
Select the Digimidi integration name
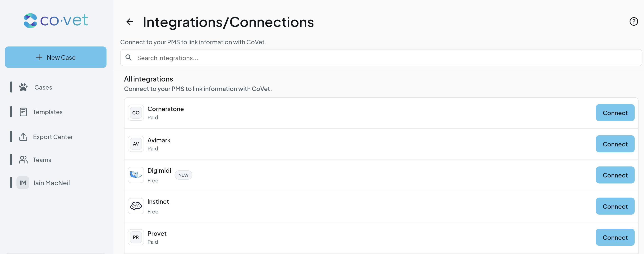click(159, 171)
